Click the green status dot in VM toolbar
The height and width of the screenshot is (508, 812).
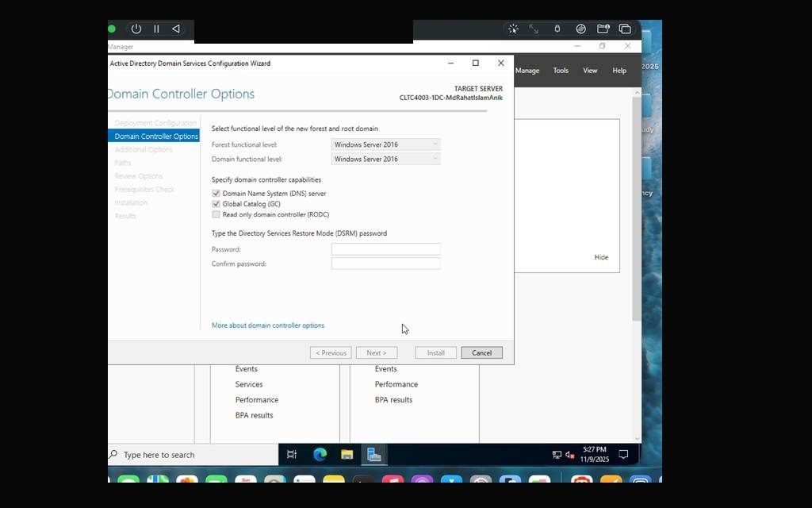coord(112,29)
